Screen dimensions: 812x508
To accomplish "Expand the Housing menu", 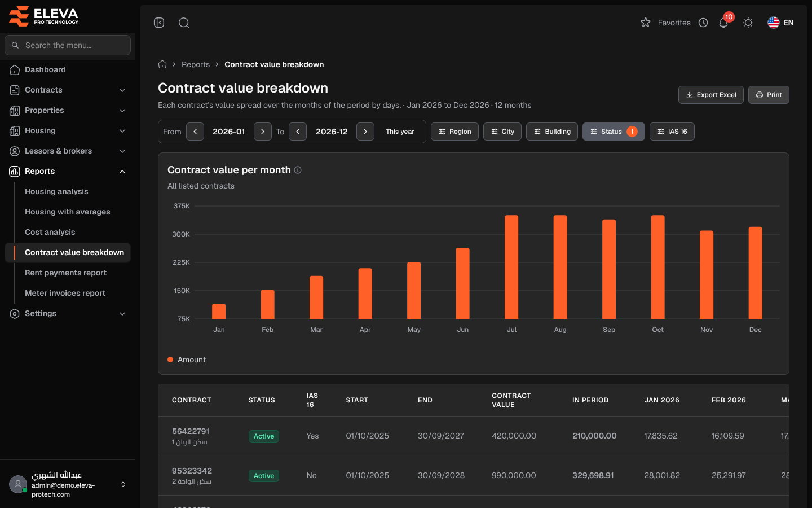I will click(x=68, y=130).
